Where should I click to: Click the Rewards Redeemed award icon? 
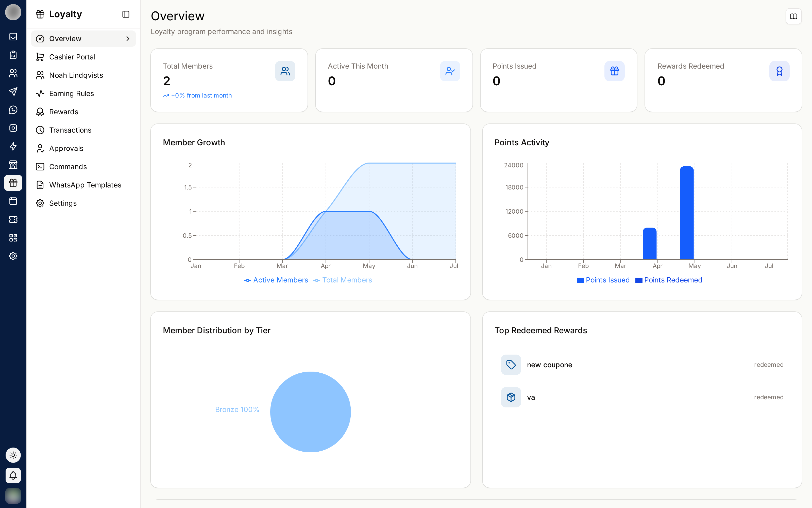[779, 71]
